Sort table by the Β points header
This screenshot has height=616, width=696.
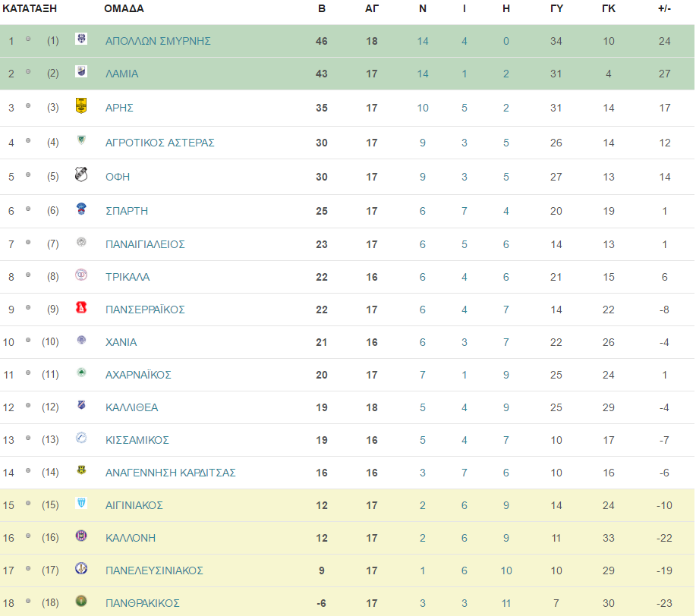click(x=322, y=8)
